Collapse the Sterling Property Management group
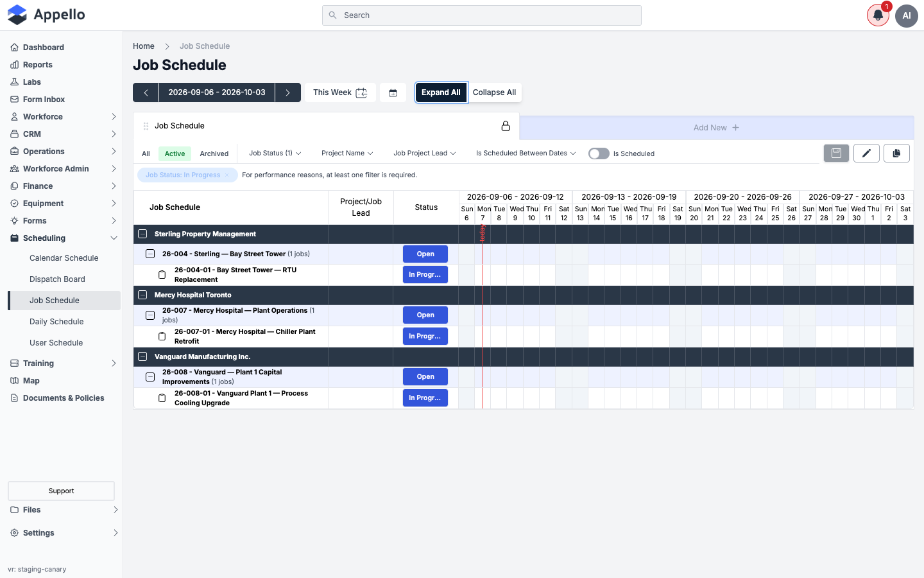924x578 pixels. (142, 234)
